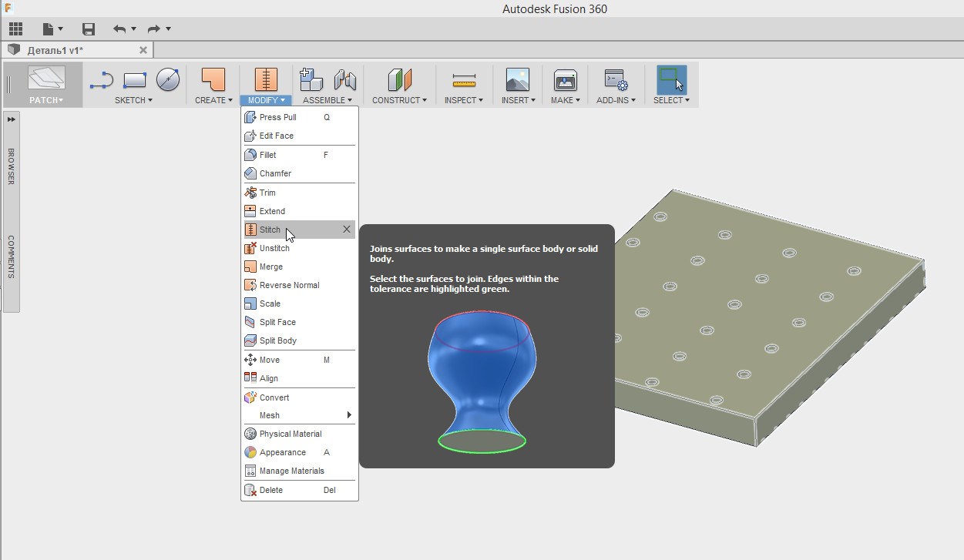964x560 pixels.
Task: Open the CREATE dropdown menu
Action: coord(213,100)
